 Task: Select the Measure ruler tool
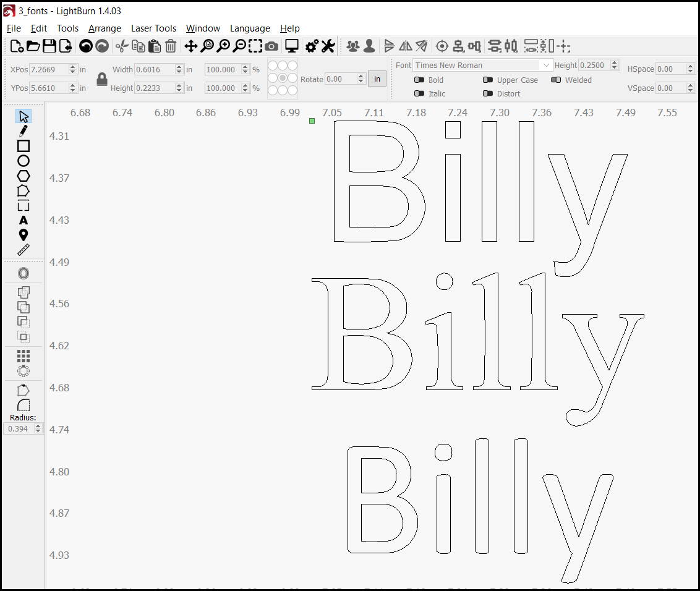(x=23, y=250)
